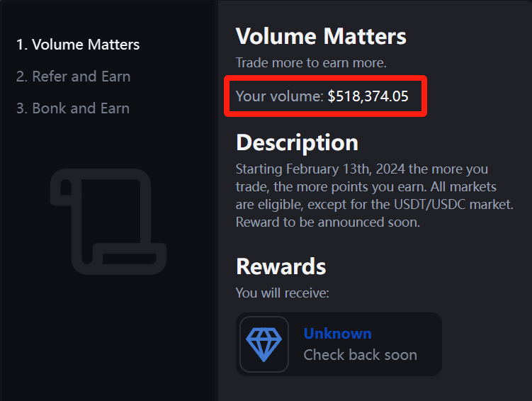Click the You will receive text
532x401 pixels.
[x=282, y=292]
